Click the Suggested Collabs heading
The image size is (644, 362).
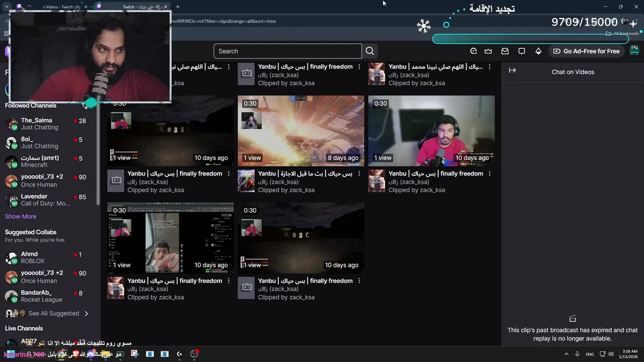point(31,232)
